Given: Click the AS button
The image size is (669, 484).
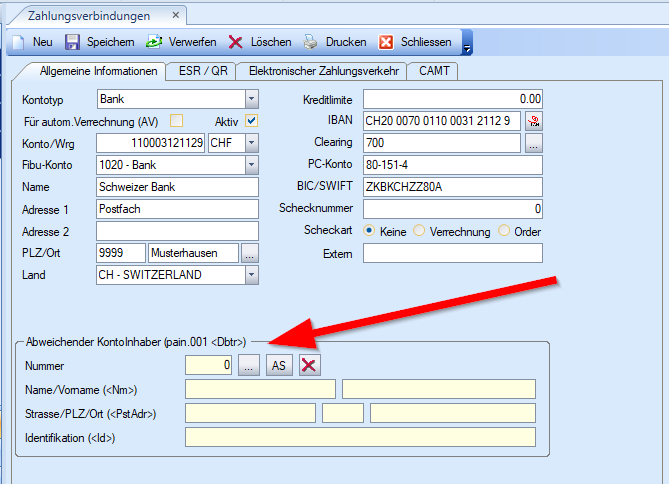Looking at the screenshot, I should point(279,365).
